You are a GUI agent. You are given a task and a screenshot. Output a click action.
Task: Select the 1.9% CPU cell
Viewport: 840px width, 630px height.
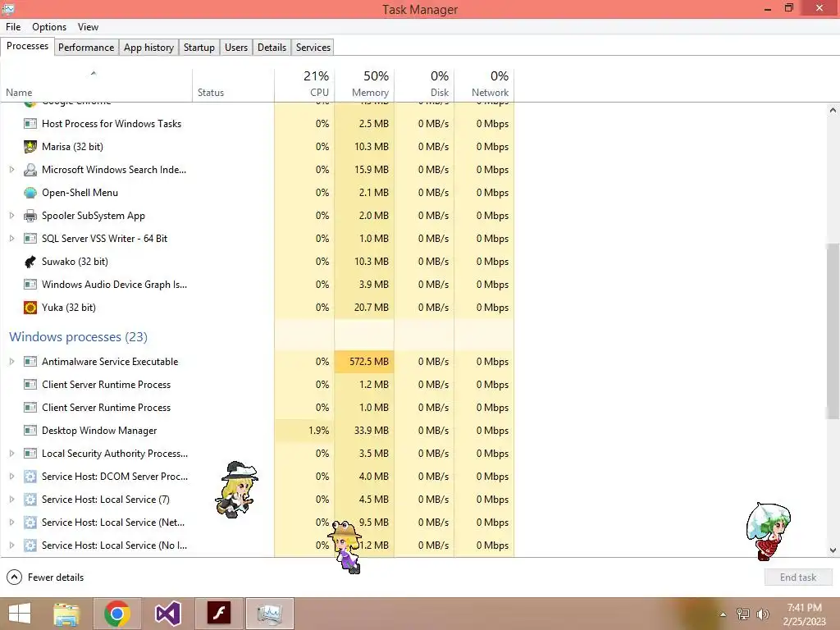304,430
